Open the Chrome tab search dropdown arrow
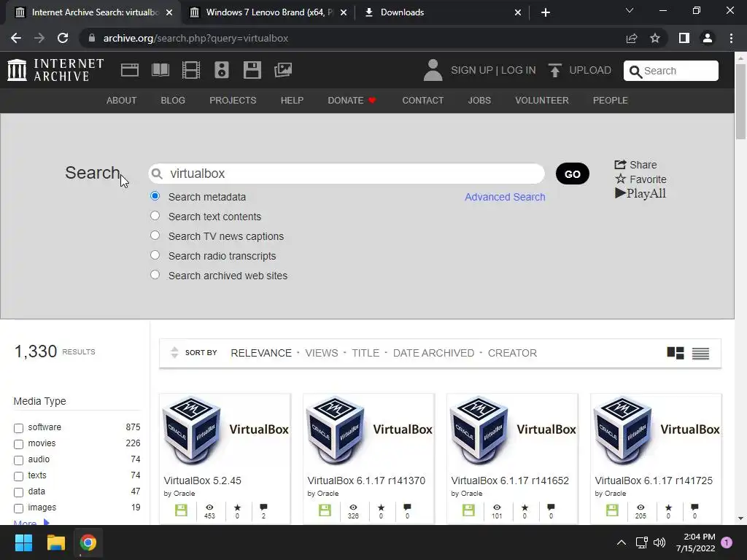This screenshot has width=747, height=560. (630, 10)
